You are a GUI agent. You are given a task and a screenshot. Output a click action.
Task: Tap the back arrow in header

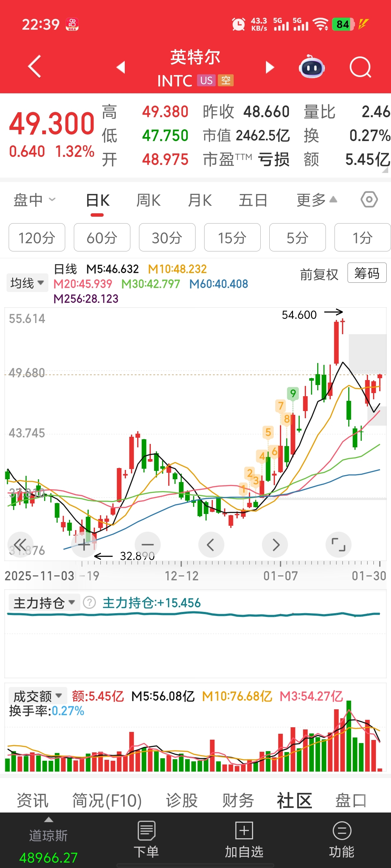(35, 67)
